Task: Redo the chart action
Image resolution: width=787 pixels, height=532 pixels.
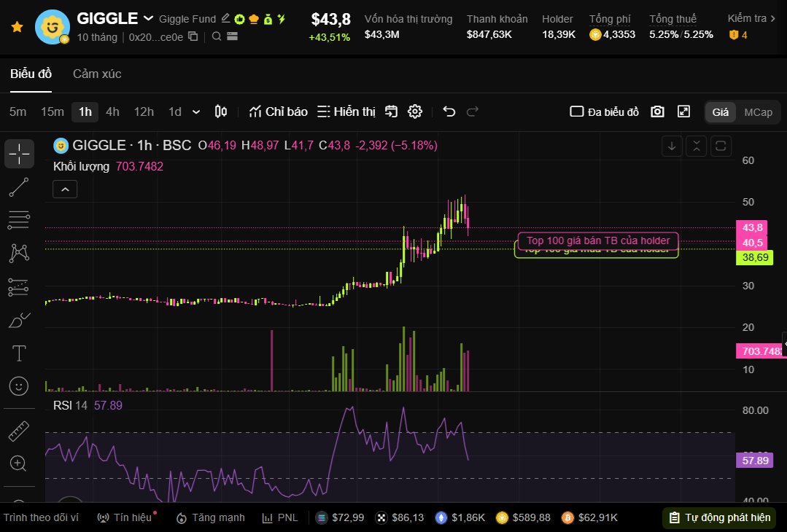Action: pos(473,112)
